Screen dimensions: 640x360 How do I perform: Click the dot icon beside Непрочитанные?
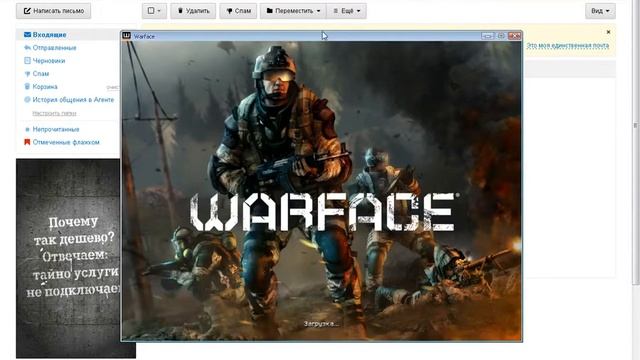pyautogui.click(x=27, y=129)
